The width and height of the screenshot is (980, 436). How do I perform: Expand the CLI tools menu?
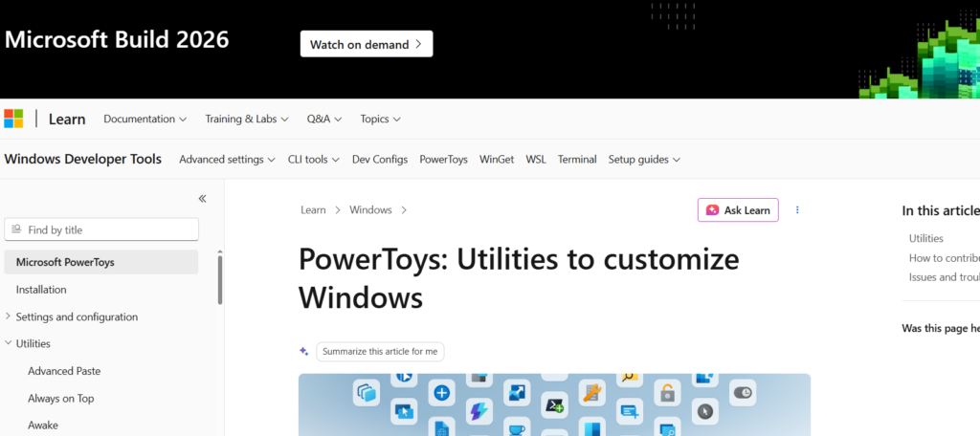pyautogui.click(x=314, y=160)
